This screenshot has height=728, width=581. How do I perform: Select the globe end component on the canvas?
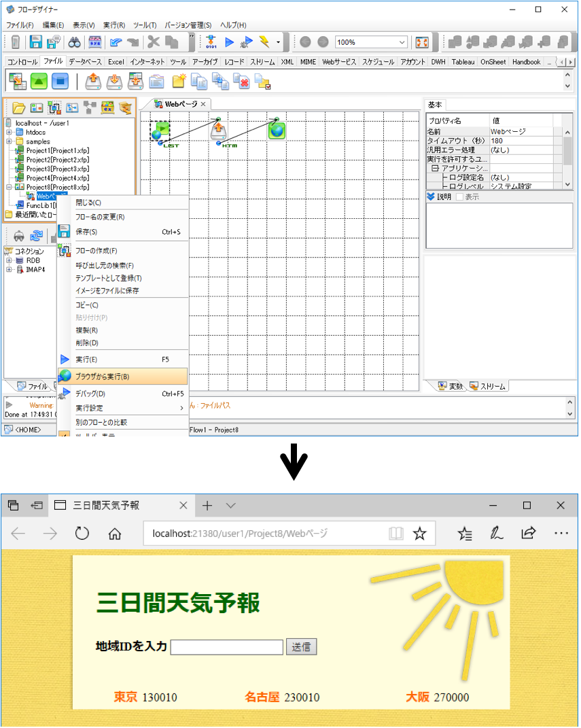[x=277, y=131]
